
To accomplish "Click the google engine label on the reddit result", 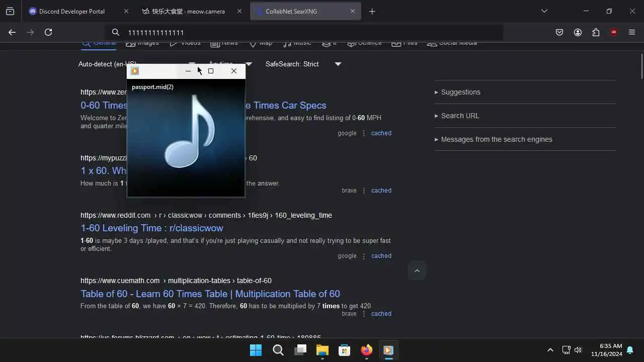I will (x=347, y=256).
